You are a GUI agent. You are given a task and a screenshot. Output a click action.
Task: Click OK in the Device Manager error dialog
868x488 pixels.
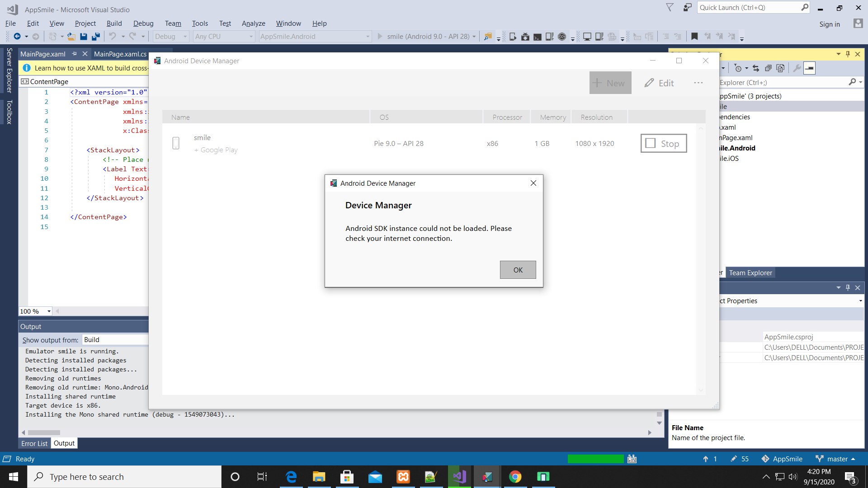coord(518,270)
